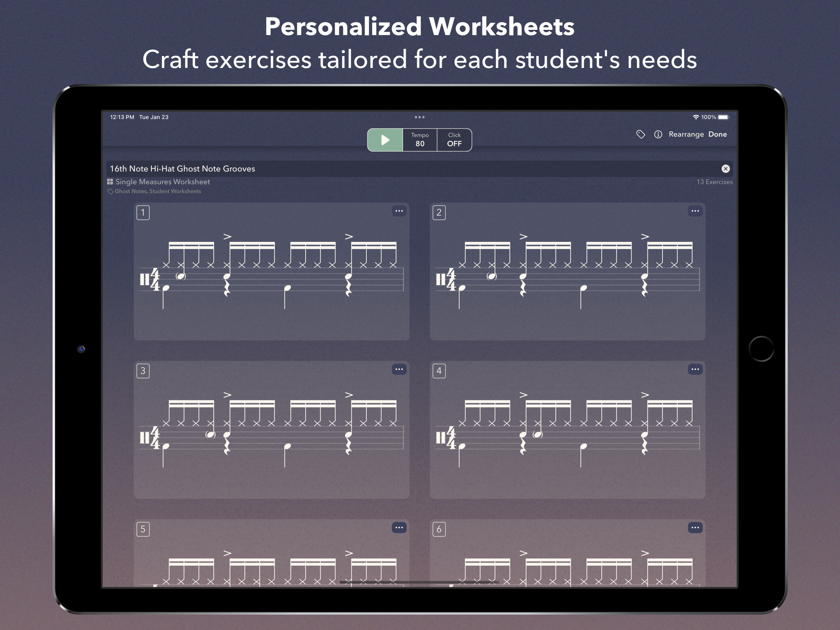This screenshot has height=630, width=840.
Task: Tap the small tag icon beside Ghost Notes
Action: [110, 191]
